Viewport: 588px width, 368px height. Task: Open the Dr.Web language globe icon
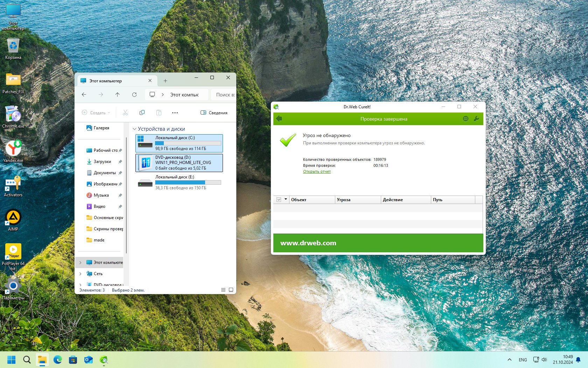point(465,119)
